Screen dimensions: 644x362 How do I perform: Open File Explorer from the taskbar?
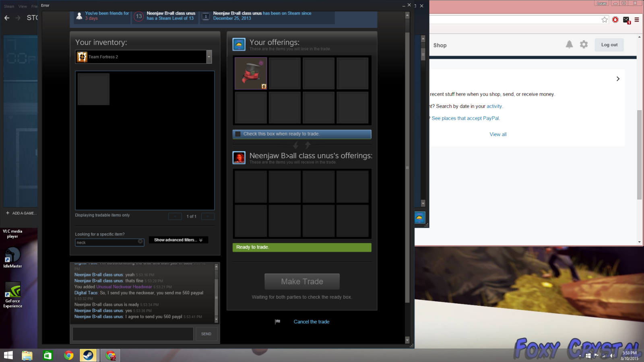pos(27,355)
